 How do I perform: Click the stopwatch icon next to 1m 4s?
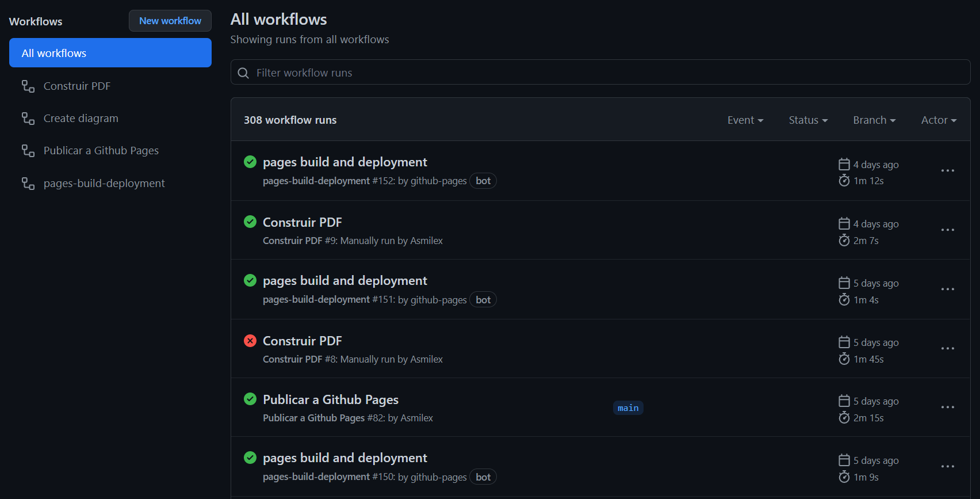[844, 300]
